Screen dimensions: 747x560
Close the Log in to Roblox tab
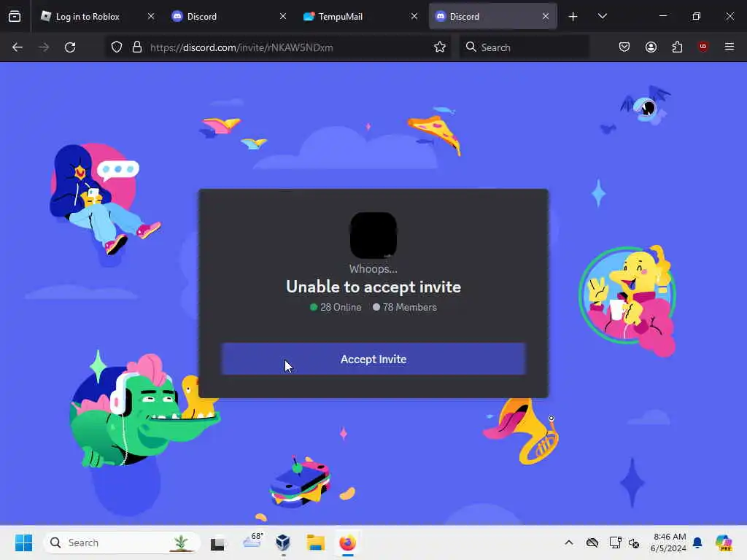(x=150, y=16)
